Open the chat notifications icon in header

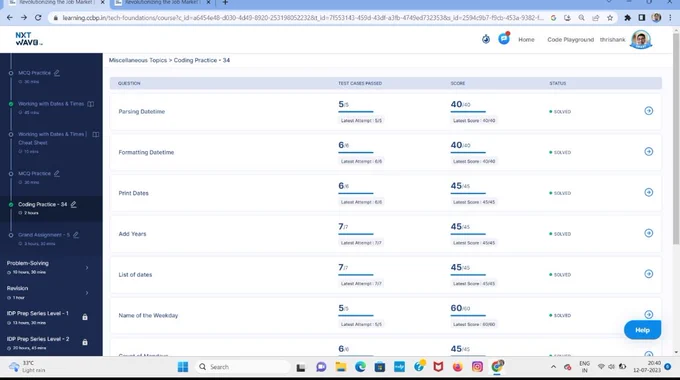(x=503, y=39)
